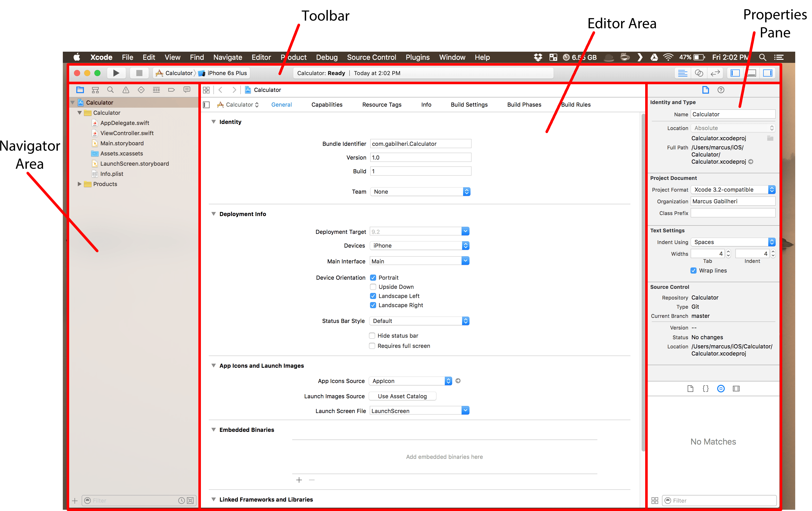Click the plus button under Embedded Binaries

299,480
